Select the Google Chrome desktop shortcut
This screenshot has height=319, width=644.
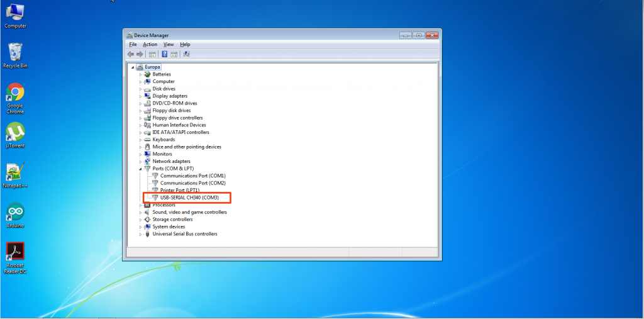tap(15, 99)
